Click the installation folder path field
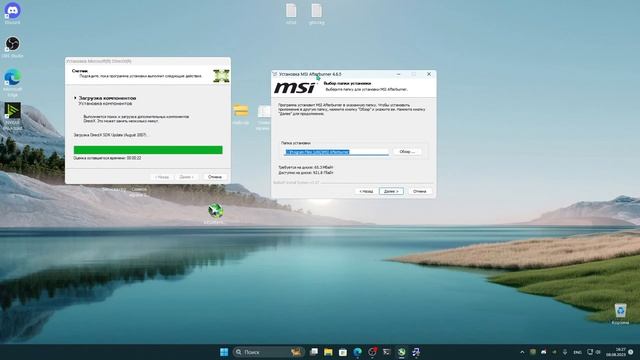This screenshot has width=640, height=360. 336,152
